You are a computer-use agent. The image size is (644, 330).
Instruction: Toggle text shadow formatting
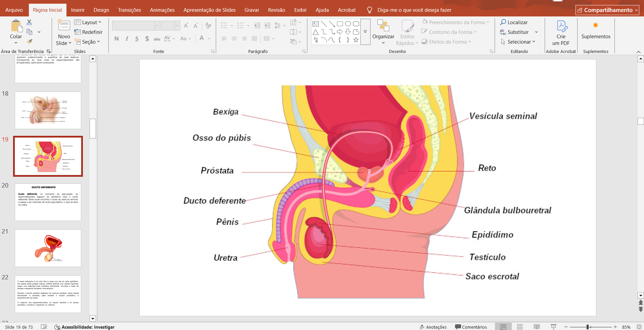pos(147,39)
